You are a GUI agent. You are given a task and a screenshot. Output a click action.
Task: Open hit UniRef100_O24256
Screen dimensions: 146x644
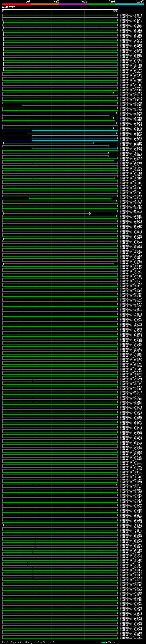[131, 27]
